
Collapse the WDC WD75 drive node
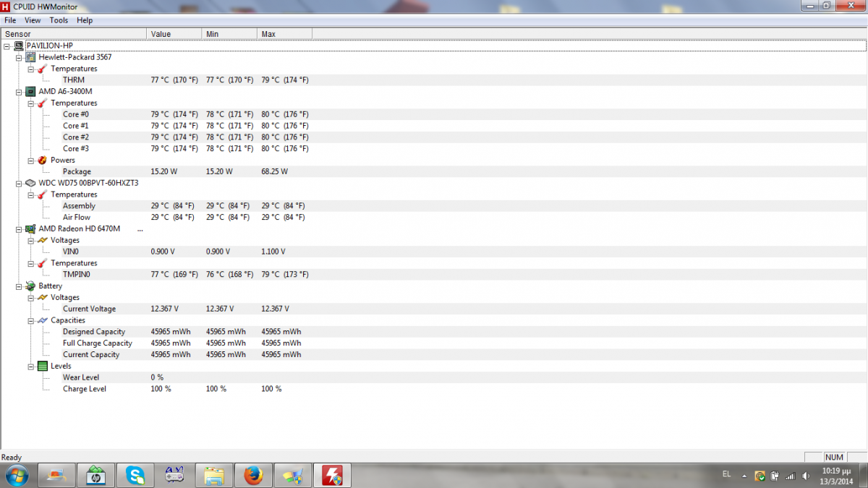click(19, 183)
